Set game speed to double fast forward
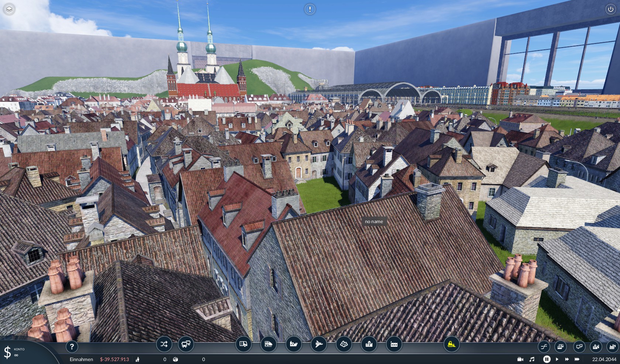Screen dimensions: 620x364 click(x=567, y=359)
